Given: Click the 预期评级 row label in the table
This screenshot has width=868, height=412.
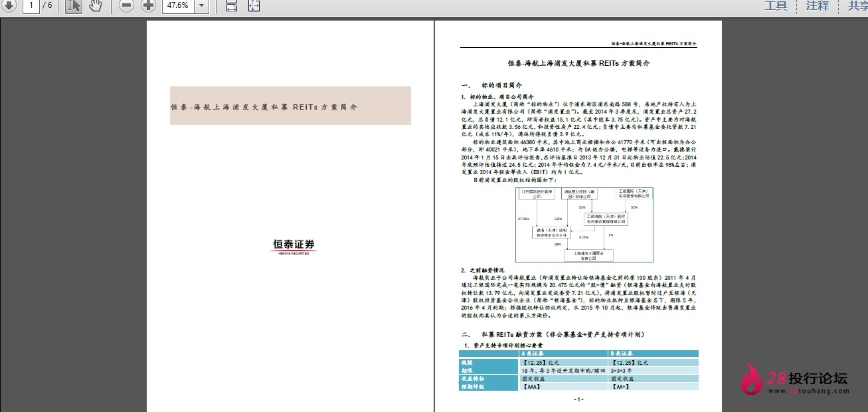Looking at the screenshot, I should tap(489, 387).
